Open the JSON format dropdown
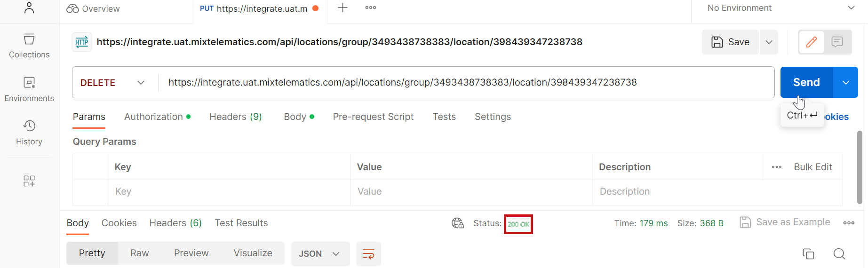868x268 pixels. tap(320, 254)
